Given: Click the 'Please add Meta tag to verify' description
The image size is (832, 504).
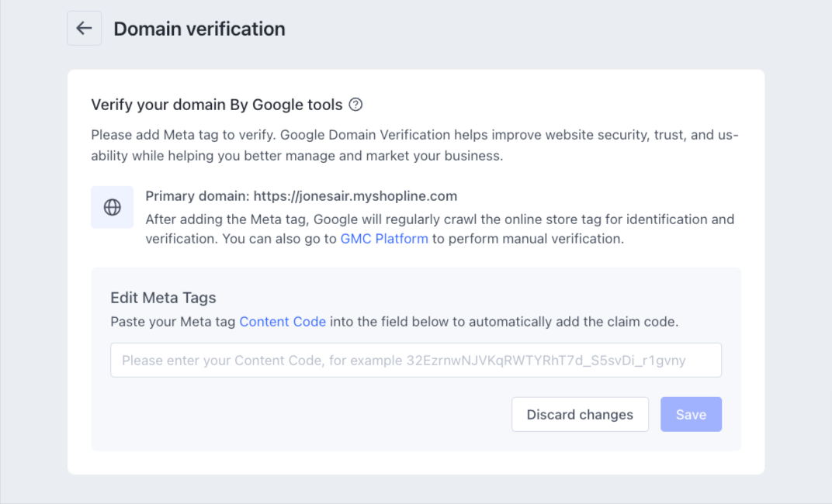Looking at the screenshot, I should point(183,135).
